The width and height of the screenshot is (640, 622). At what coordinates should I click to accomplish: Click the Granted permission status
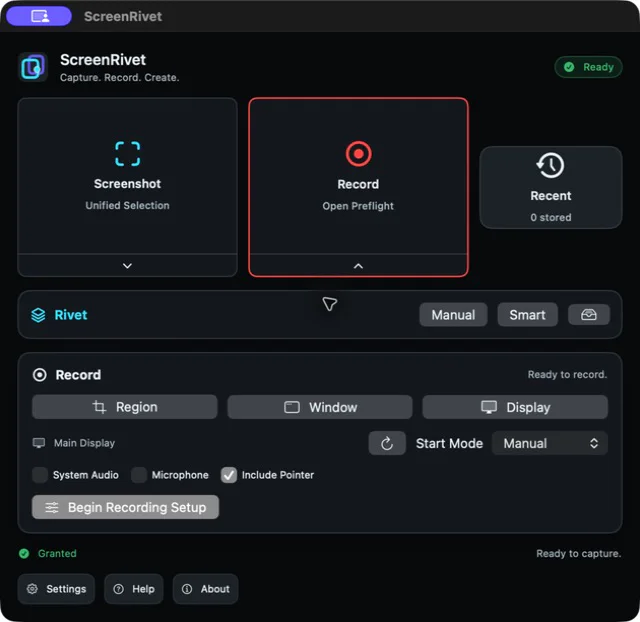click(x=48, y=553)
